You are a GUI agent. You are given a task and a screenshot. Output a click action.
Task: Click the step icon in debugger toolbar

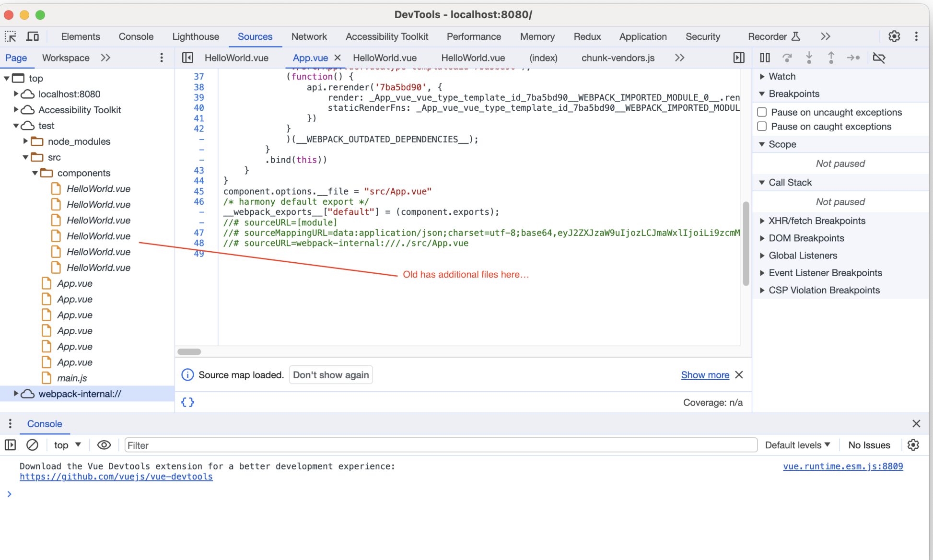[853, 58]
